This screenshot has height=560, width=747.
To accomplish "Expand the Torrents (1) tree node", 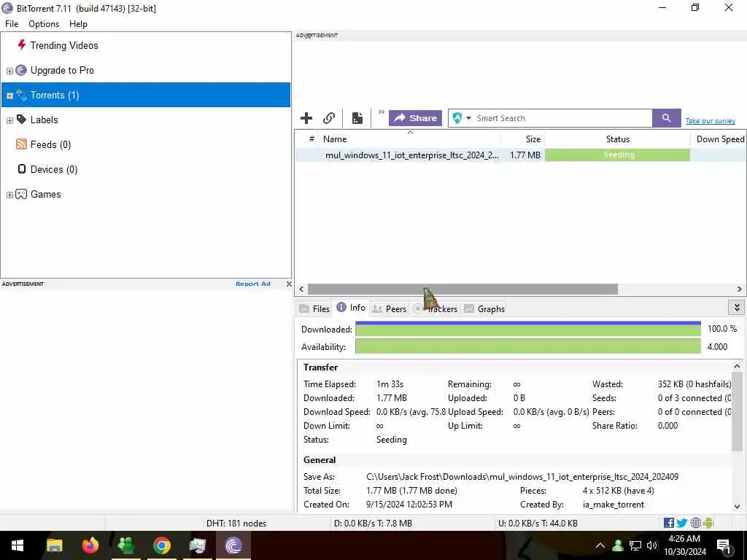I will (x=9, y=96).
